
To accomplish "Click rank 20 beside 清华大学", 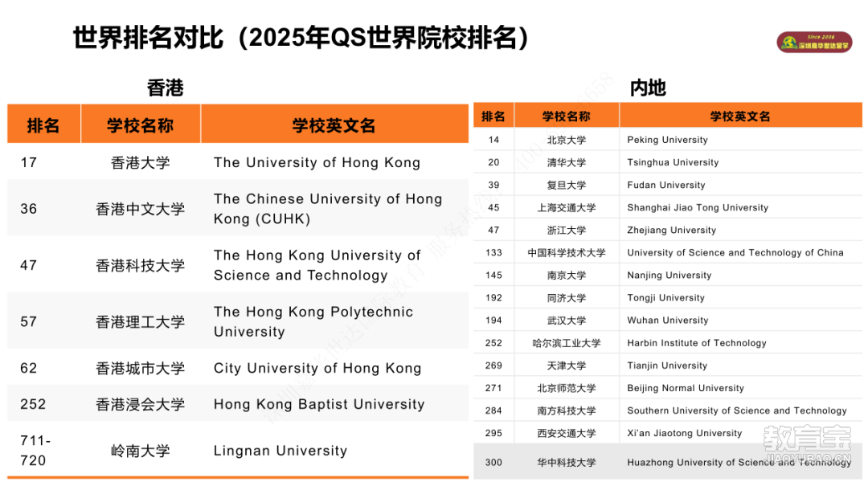I will [x=493, y=162].
